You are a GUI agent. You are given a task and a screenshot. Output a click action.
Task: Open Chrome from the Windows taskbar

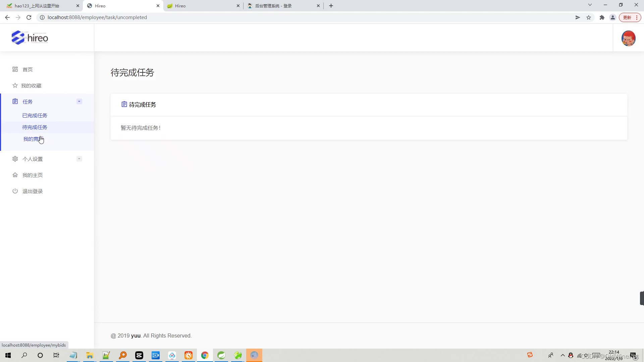pos(205,355)
